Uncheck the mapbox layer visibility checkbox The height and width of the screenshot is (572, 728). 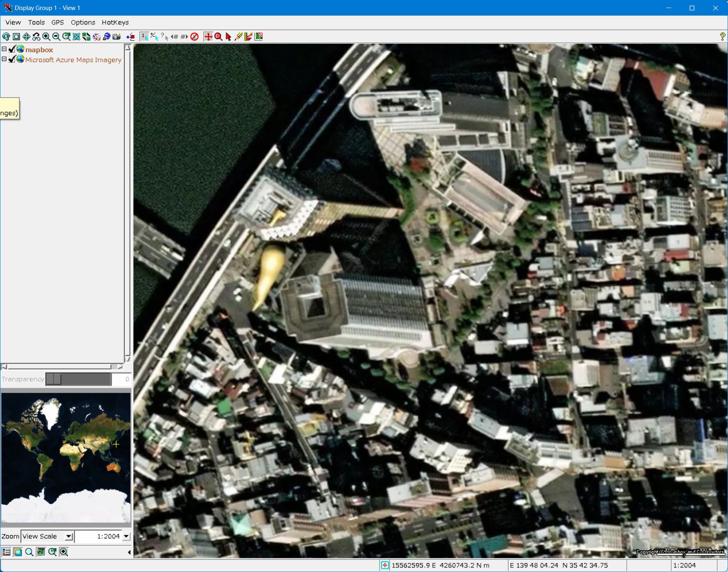[x=12, y=49]
